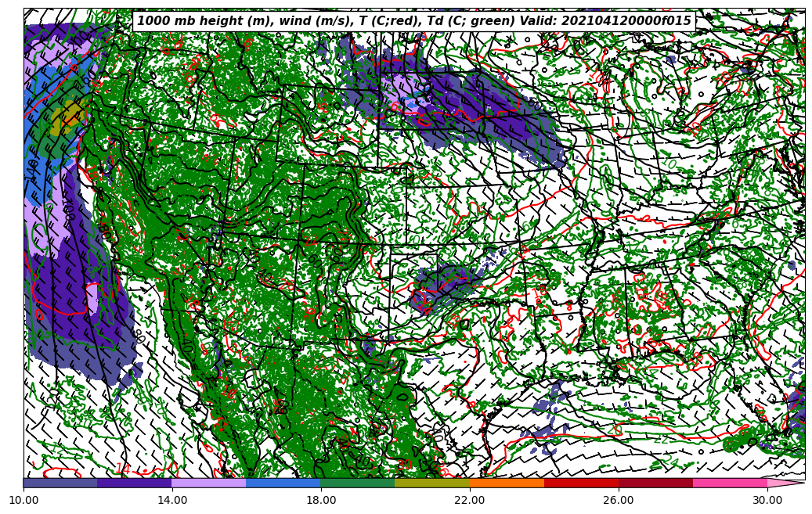Pick the dark purple colorbar segment

(135, 483)
